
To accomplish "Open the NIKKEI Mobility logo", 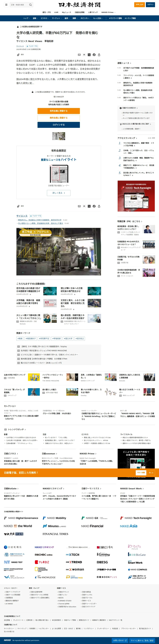I will [x=54, y=518].
